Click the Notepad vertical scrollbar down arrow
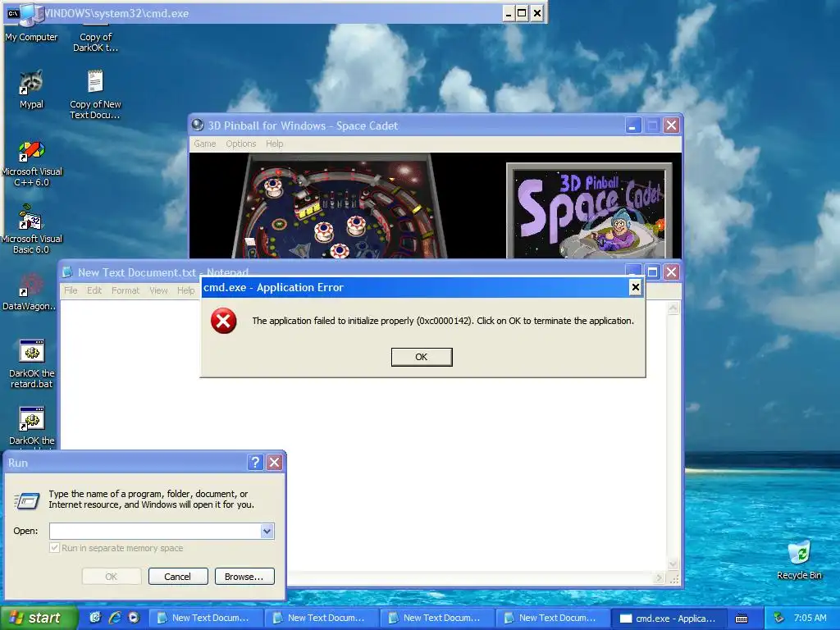840x630 pixels. tap(673, 564)
